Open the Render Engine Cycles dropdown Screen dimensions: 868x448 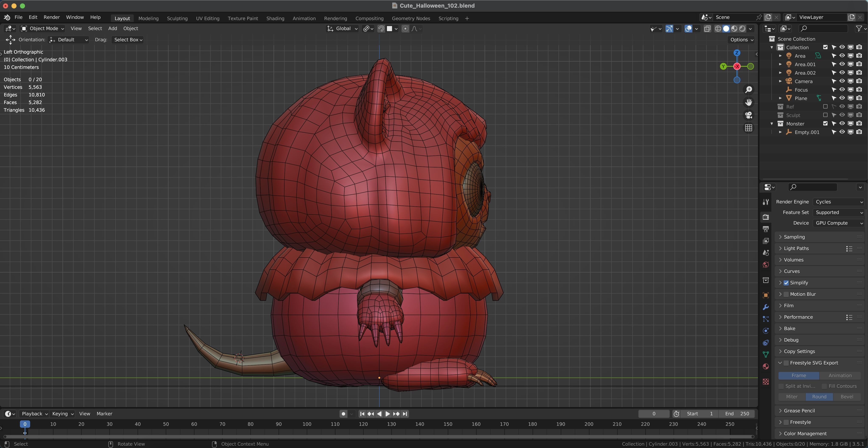[x=839, y=202]
